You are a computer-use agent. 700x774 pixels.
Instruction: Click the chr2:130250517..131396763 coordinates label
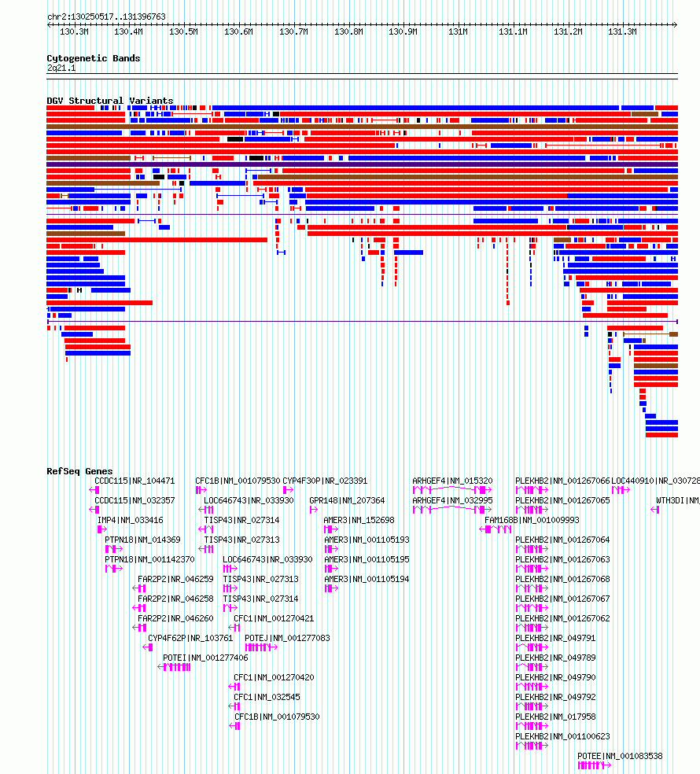107,17
